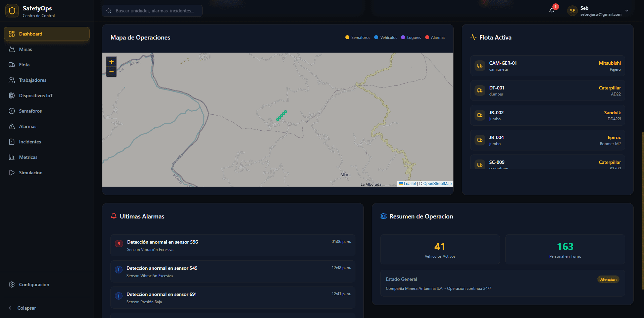
Task: Open the notifications bell
Action: 551,11
